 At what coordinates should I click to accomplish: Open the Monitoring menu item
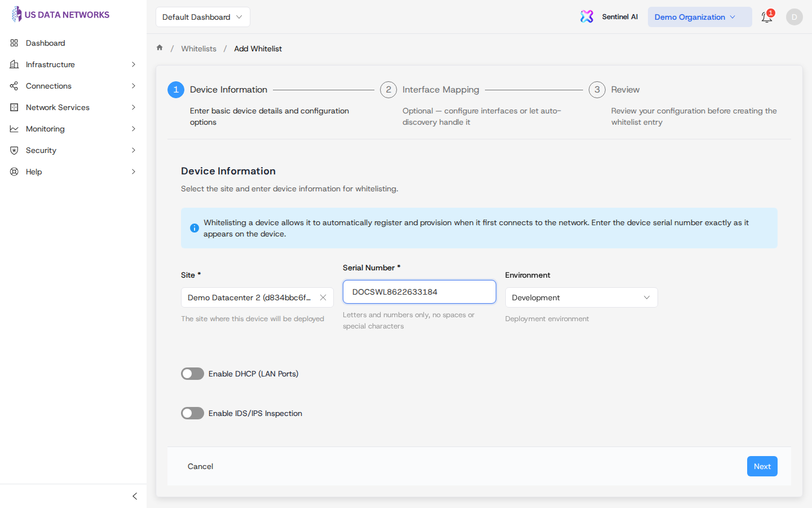coord(73,129)
